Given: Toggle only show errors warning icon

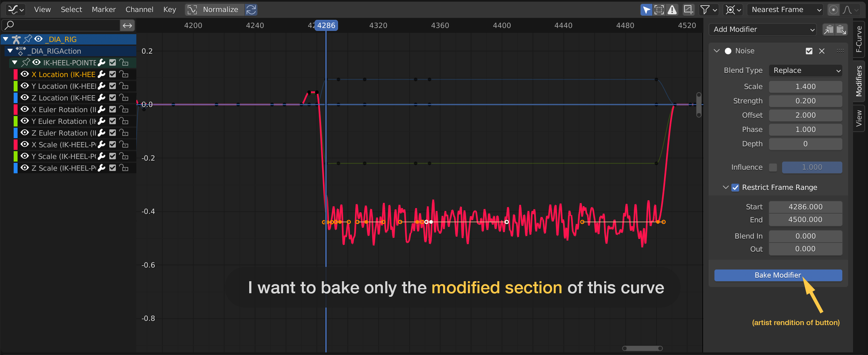Looking at the screenshot, I should coord(672,9).
